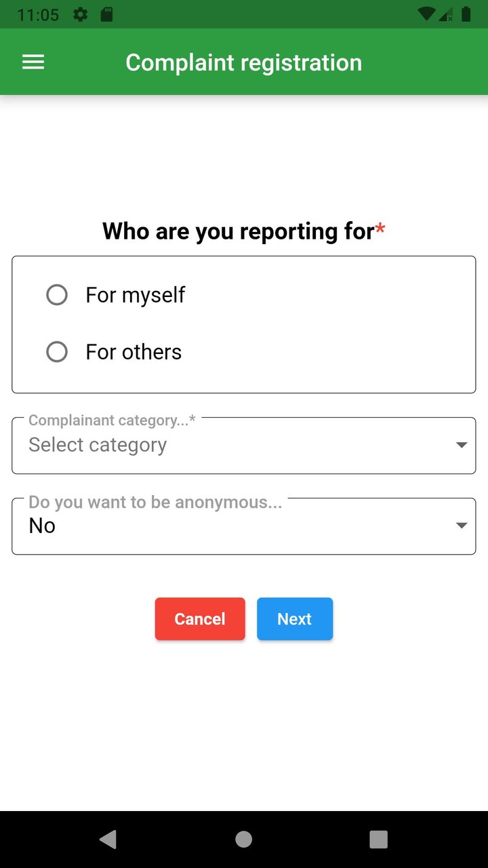Tap the battery status icon
Image resolution: width=488 pixels, height=868 pixels.
(466, 14)
